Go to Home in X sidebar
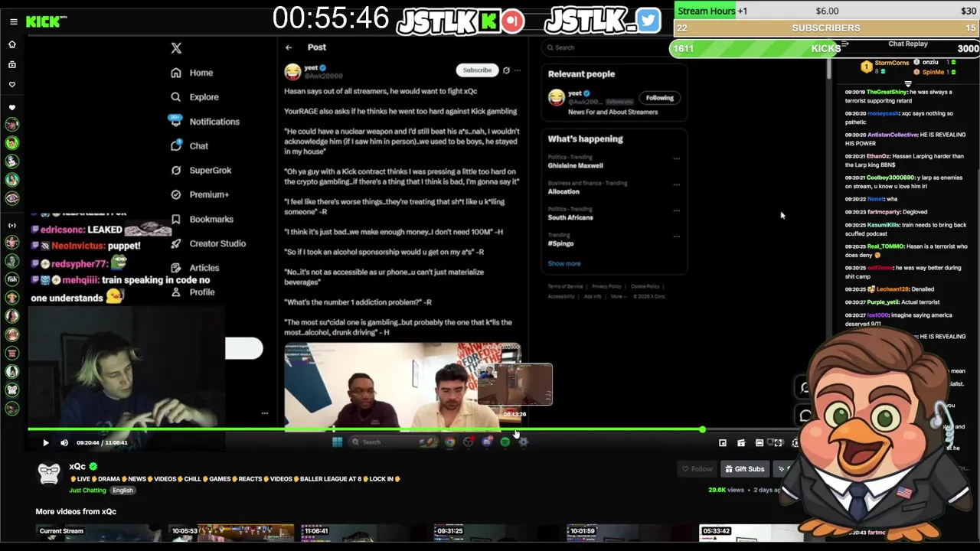980x551 pixels. pyautogui.click(x=192, y=73)
